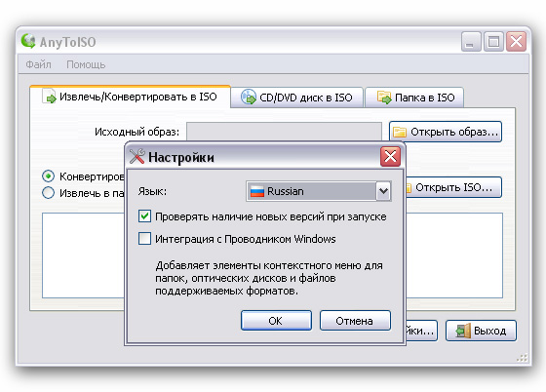Select the Извлечь в папку radio button
The image size is (546, 392).
48,192
